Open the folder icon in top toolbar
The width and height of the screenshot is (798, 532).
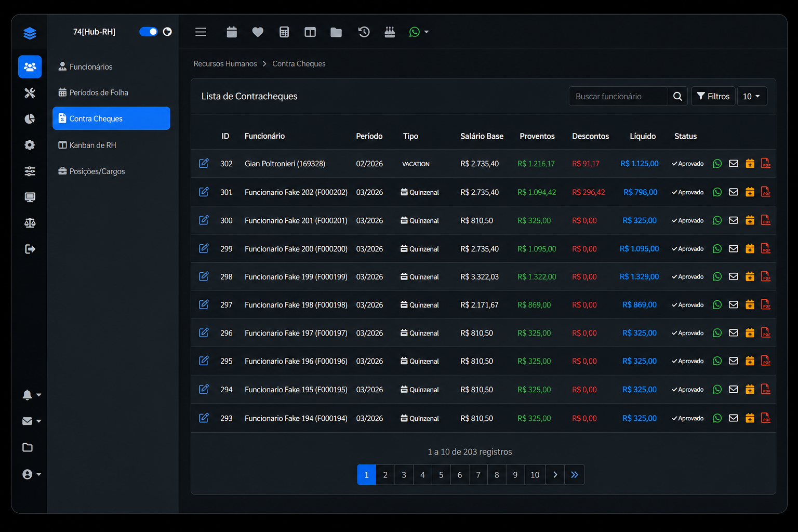coord(336,32)
